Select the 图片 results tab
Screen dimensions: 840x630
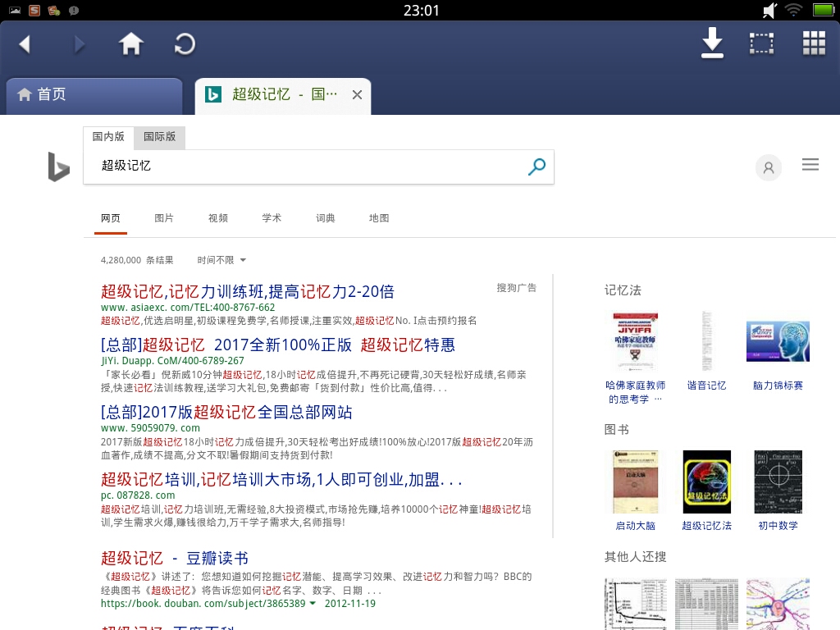pos(164,218)
